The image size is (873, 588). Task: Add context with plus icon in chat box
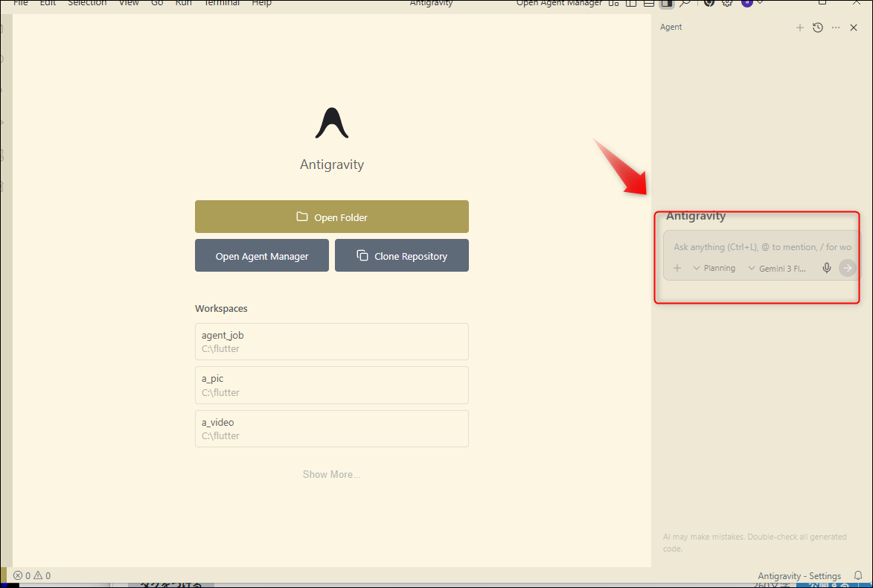coord(677,268)
